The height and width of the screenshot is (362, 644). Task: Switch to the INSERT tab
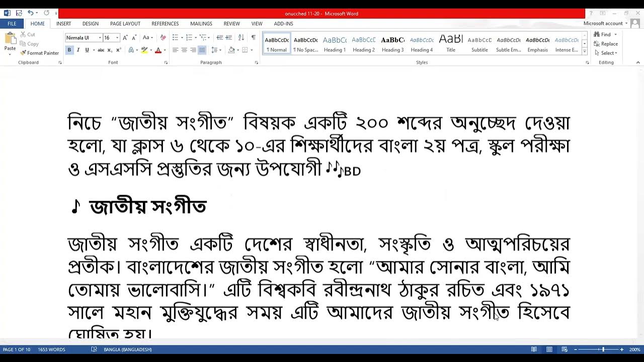(63, 24)
